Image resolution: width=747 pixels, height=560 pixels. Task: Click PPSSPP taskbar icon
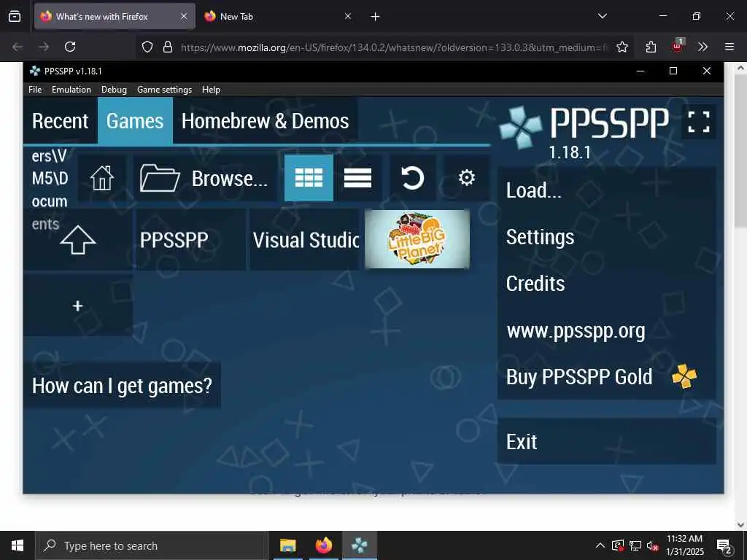360,545
